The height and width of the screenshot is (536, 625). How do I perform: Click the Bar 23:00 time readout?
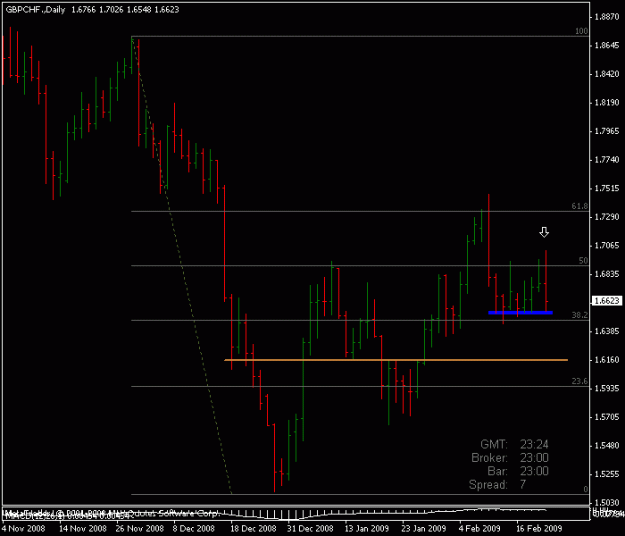pyautogui.click(x=518, y=471)
